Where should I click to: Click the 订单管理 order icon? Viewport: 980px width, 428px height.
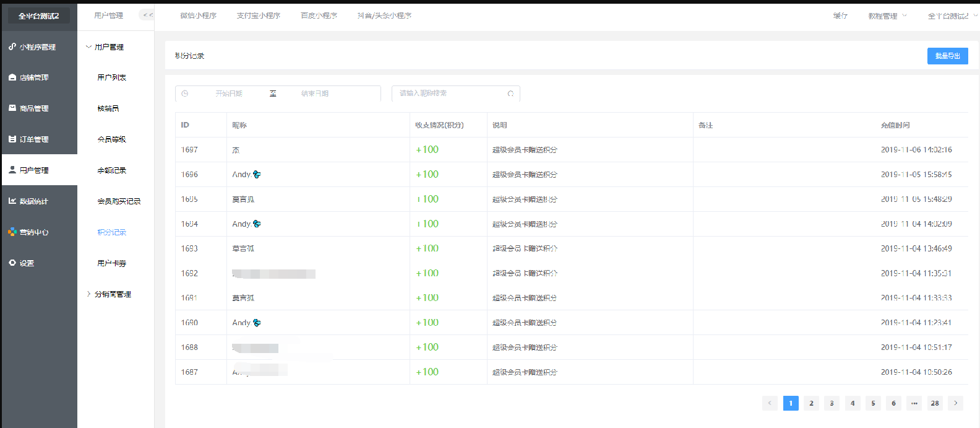pos(12,139)
